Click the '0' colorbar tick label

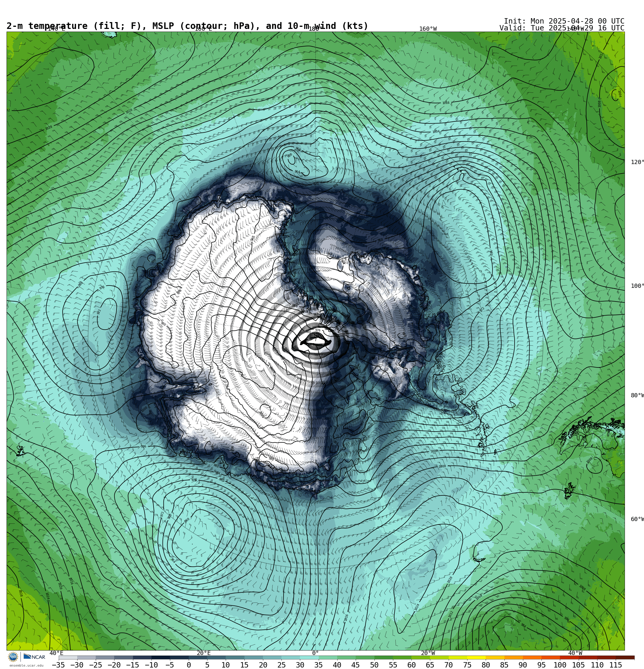[x=189, y=665]
